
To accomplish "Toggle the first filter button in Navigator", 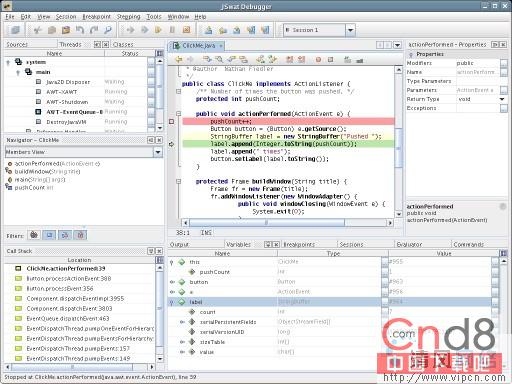I will tap(34, 235).
